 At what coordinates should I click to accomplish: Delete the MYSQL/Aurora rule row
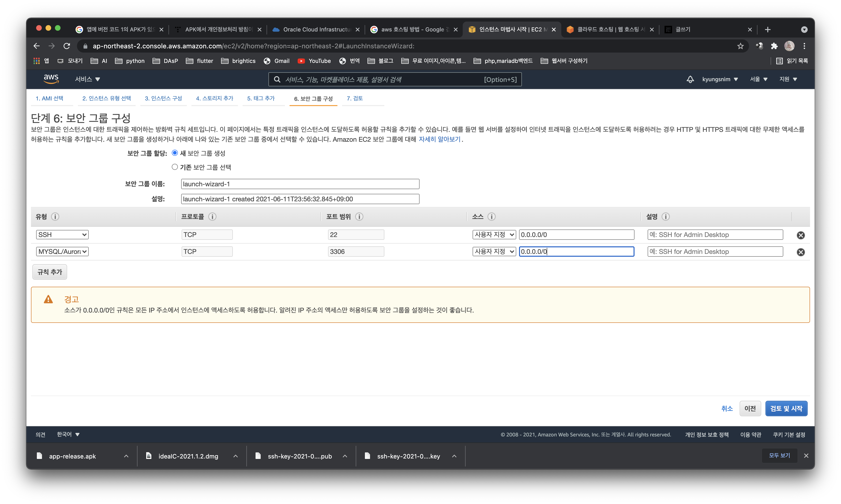(800, 252)
